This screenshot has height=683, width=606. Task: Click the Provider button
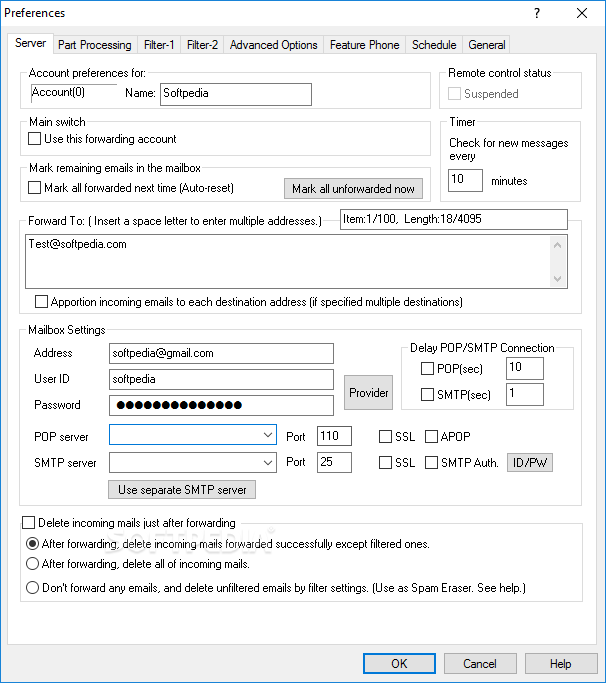[369, 392]
